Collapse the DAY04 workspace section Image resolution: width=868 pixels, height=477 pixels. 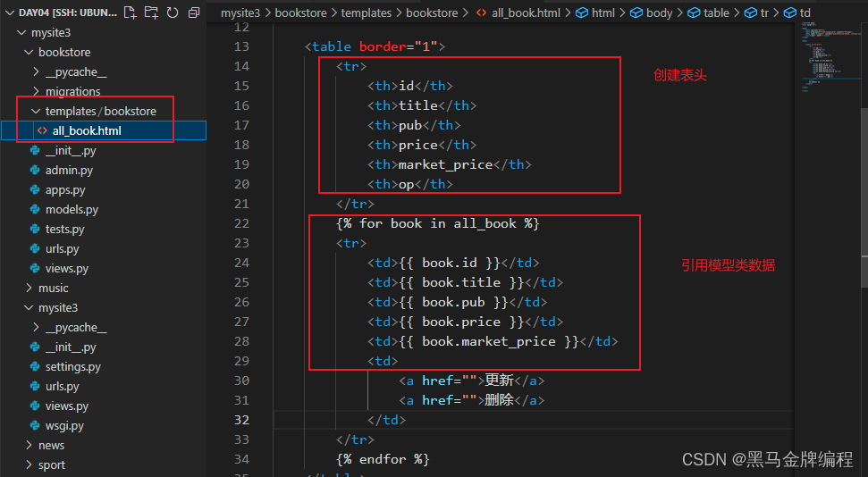click(10, 13)
